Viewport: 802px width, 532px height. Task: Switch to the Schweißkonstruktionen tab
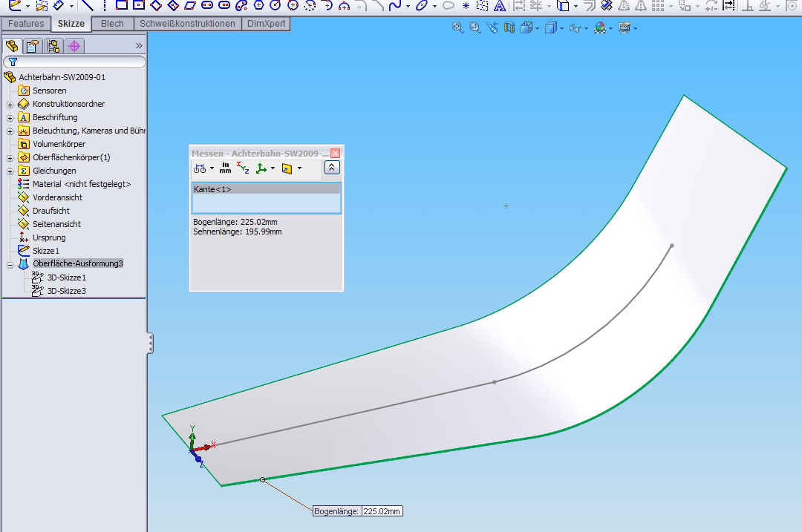coord(187,24)
